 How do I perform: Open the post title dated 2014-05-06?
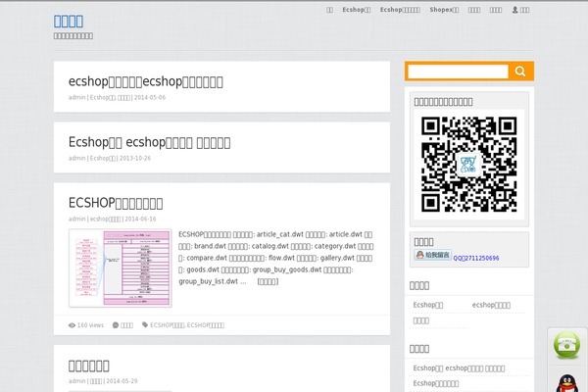145,81
